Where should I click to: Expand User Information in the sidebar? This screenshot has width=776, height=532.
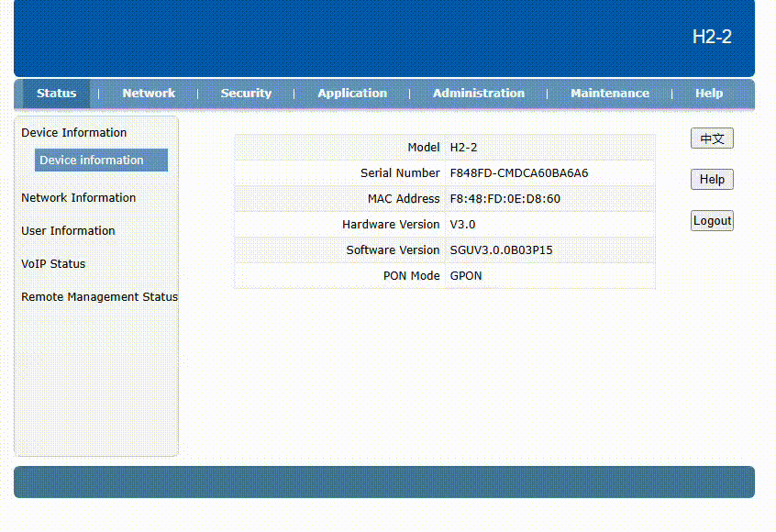click(x=69, y=231)
